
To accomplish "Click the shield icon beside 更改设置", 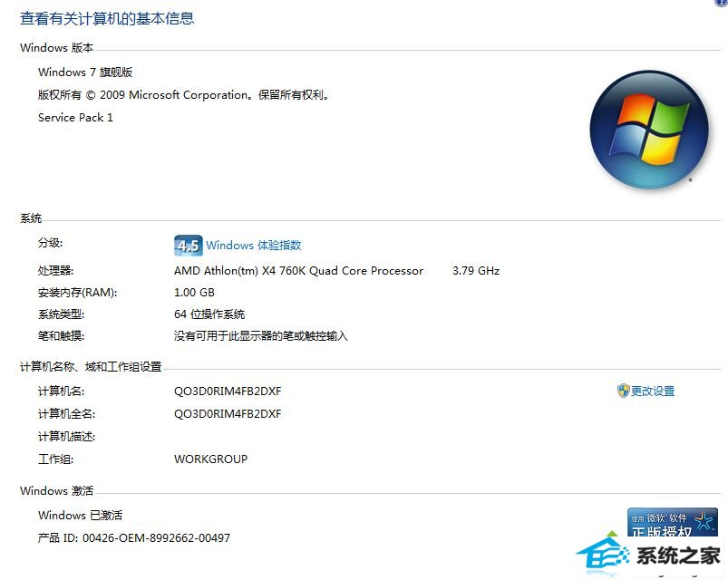I will tap(623, 391).
